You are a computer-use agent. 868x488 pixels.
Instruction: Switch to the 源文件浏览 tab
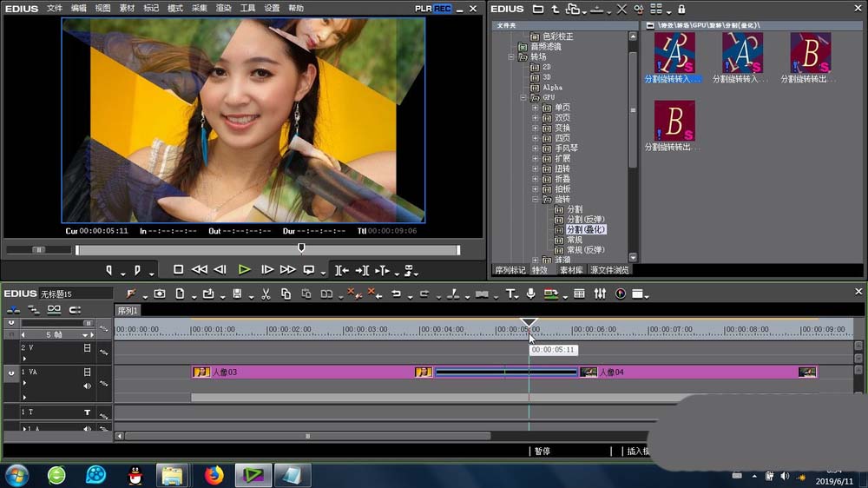click(x=609, y=270)
